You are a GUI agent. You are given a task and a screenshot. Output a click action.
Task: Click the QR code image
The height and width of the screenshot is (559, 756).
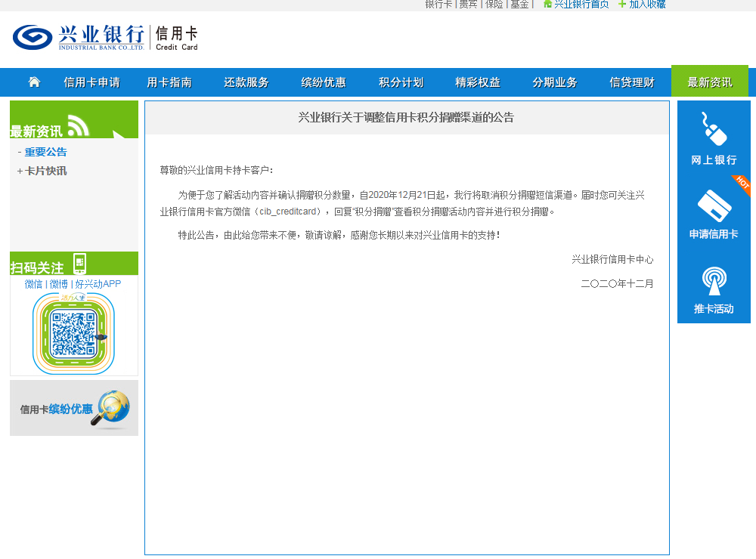coord(74,334)
